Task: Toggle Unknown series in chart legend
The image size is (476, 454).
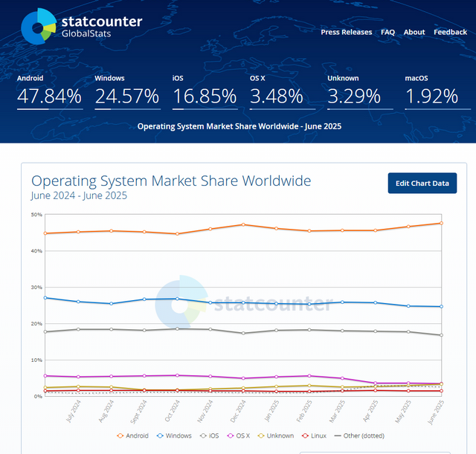Action: (x=276, y=436)
